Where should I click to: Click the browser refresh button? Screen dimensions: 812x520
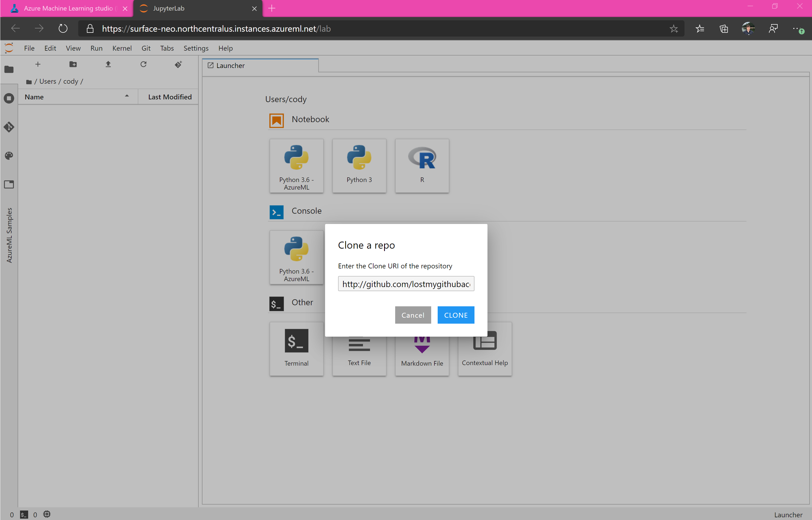pos(63,29)
